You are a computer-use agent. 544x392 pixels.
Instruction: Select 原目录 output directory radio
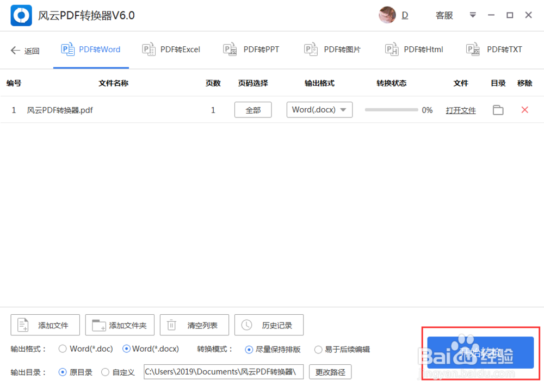pyautogui.click(x=63, y=372)
